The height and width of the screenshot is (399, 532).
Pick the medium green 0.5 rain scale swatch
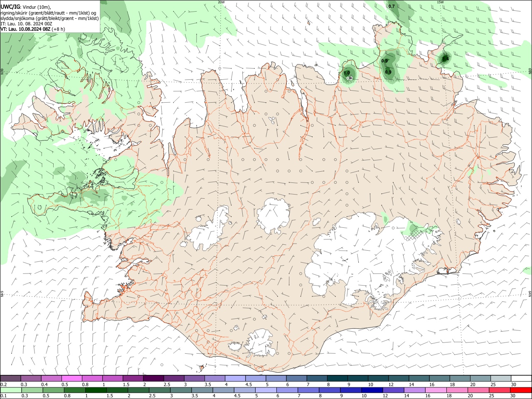pyautogui.click(x=53, y=390)
